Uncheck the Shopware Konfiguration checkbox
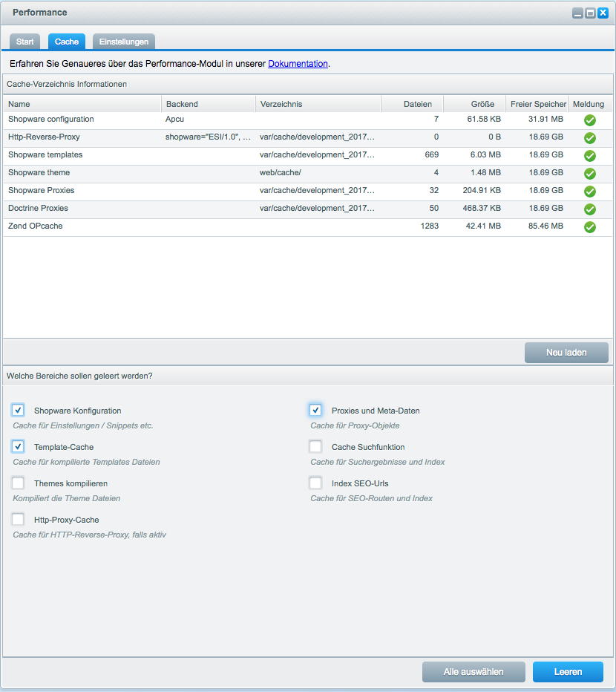This screenshot has height=692, width=616. pos(19,410)
